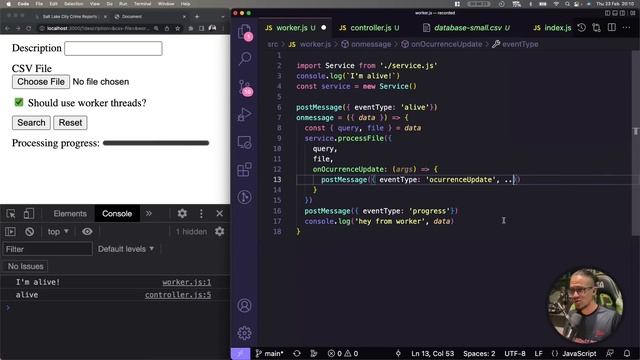
Task: Open the Source Control view
Action: (x=245, y=87)
